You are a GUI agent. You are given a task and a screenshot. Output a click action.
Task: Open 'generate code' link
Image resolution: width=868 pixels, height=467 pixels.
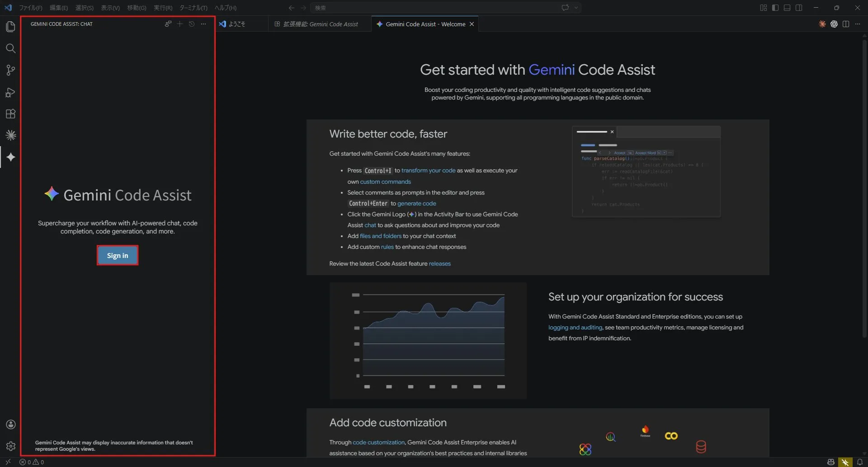point(416,203)
